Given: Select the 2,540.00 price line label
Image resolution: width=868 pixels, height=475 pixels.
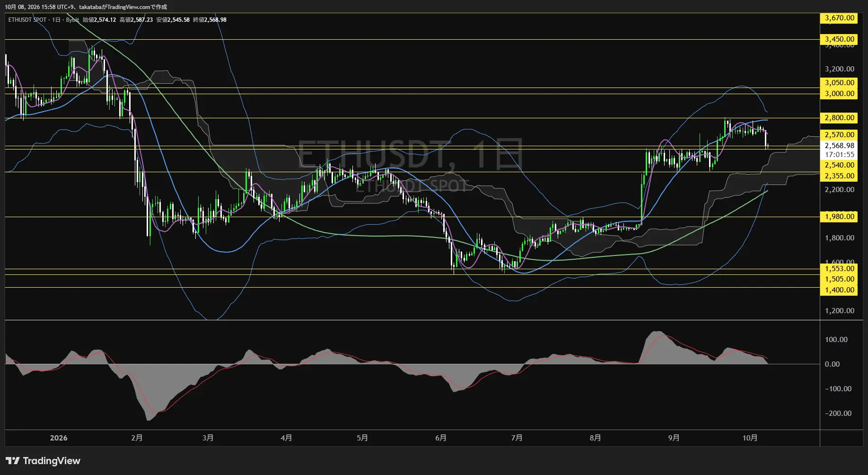Looking at the screenshot, I should pyautogui.click(x=839, y=165).
